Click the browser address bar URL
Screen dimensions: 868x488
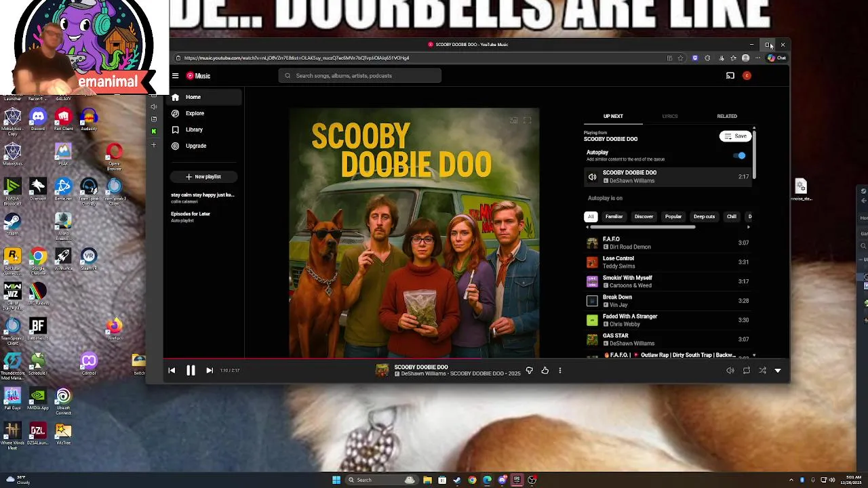(296, 58)
